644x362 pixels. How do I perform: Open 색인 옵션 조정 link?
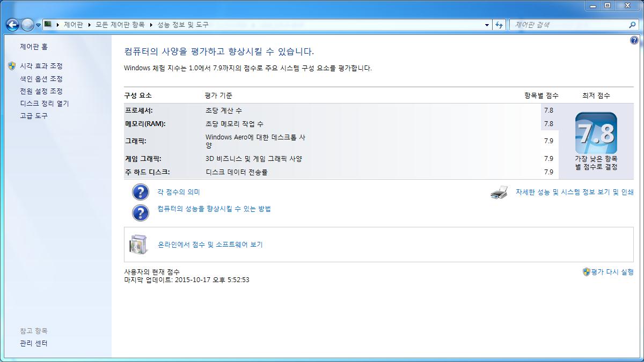(x=41, y=79)
